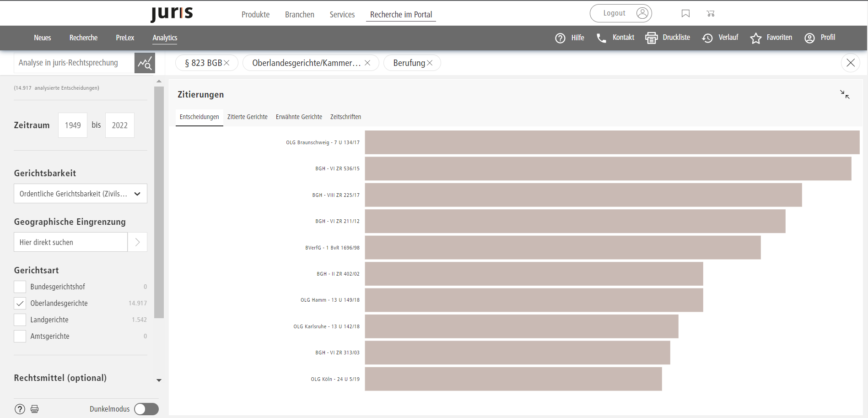868x418 pixels.
Task: Collapse the Zitierungen panel with shrink icon
Action: (845, 94)
